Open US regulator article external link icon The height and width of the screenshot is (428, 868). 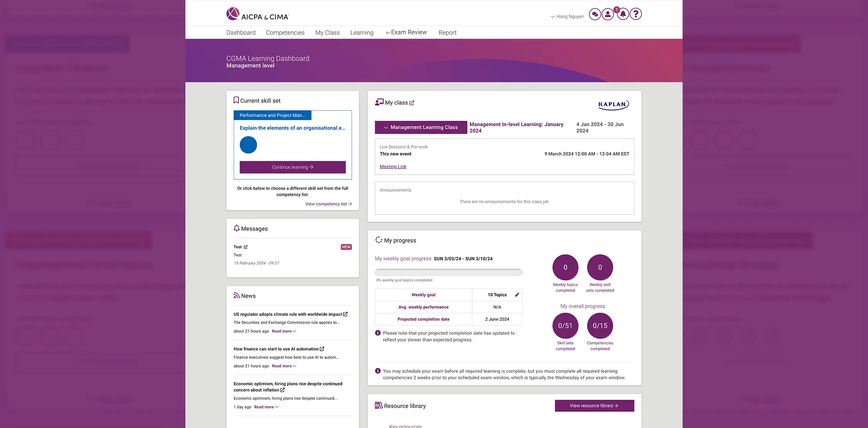(345, 314)
